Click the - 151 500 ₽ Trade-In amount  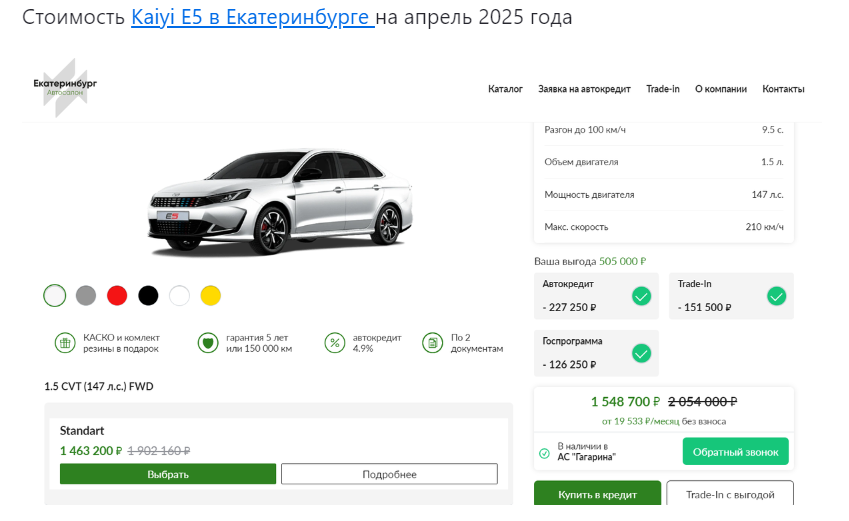[704, 308]
